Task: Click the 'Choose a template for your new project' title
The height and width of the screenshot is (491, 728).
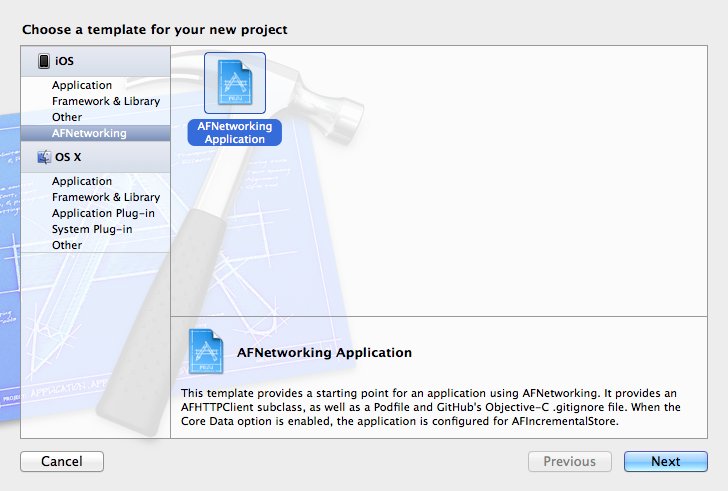Action: point(155,30)
